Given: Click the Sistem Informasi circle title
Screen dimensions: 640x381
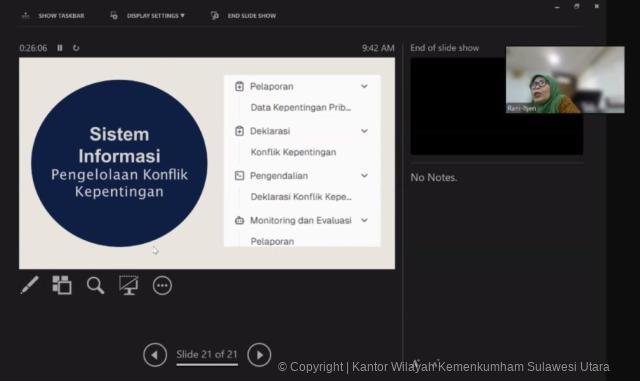Looking at the screenshot, I should pos(119,145).
